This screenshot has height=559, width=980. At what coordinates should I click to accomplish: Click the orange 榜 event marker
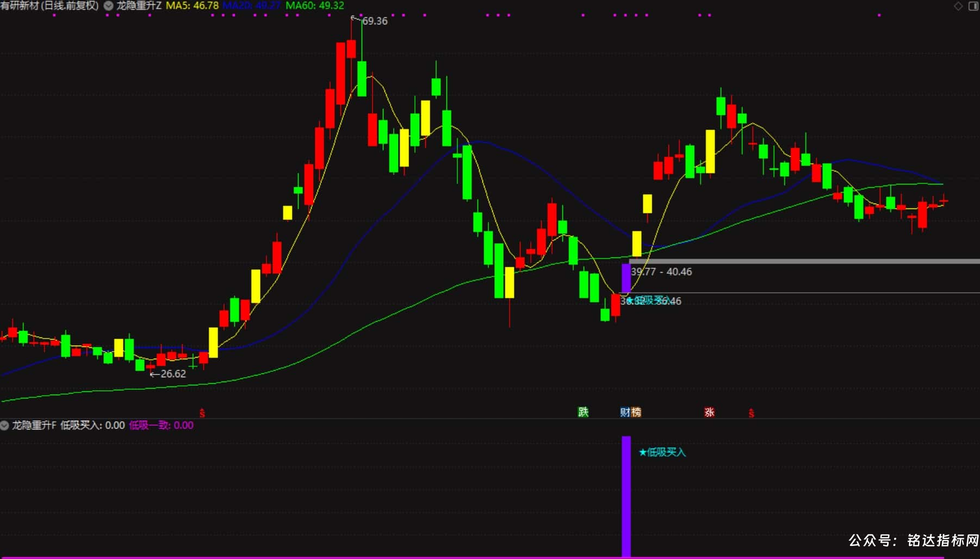636,412
